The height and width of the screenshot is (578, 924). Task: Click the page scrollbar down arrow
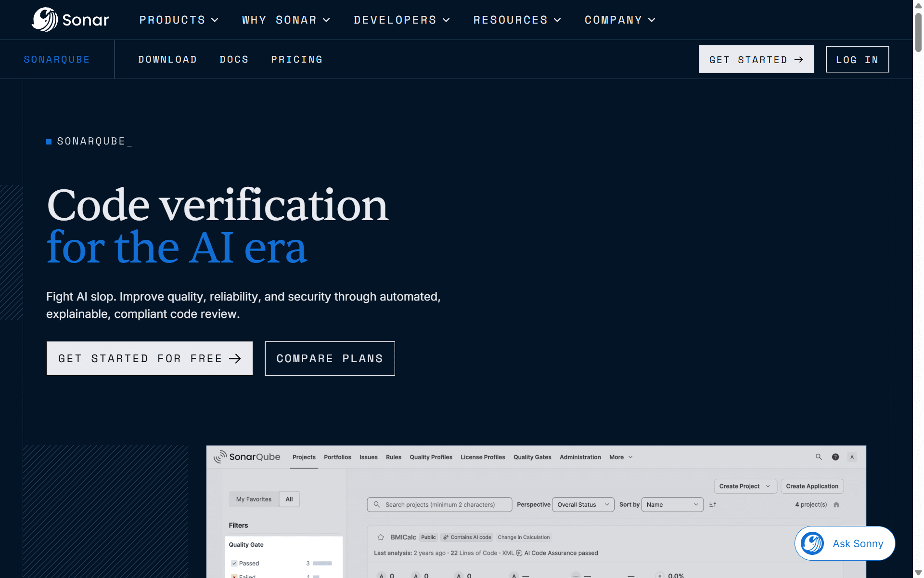click(918, 573)
